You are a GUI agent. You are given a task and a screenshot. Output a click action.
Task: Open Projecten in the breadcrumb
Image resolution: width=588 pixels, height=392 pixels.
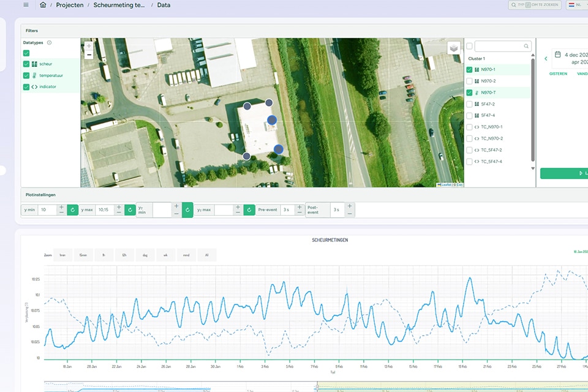(70, 5)
